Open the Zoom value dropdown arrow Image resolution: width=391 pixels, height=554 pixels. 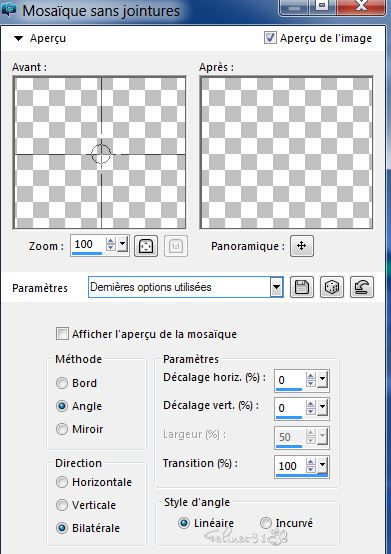(x=122, y=244)
